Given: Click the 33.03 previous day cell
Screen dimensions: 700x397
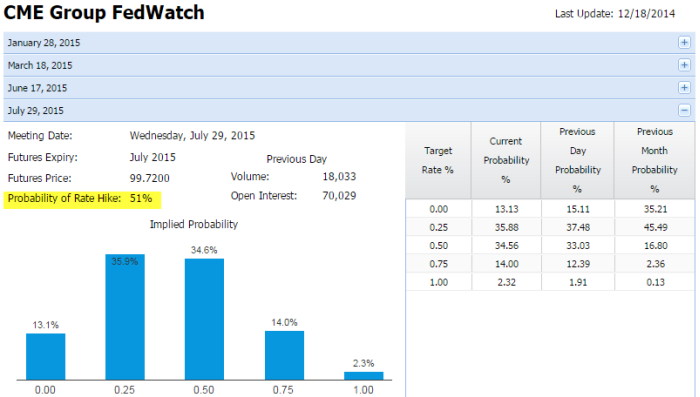Looking at the screenshot, I should (578, 246).
